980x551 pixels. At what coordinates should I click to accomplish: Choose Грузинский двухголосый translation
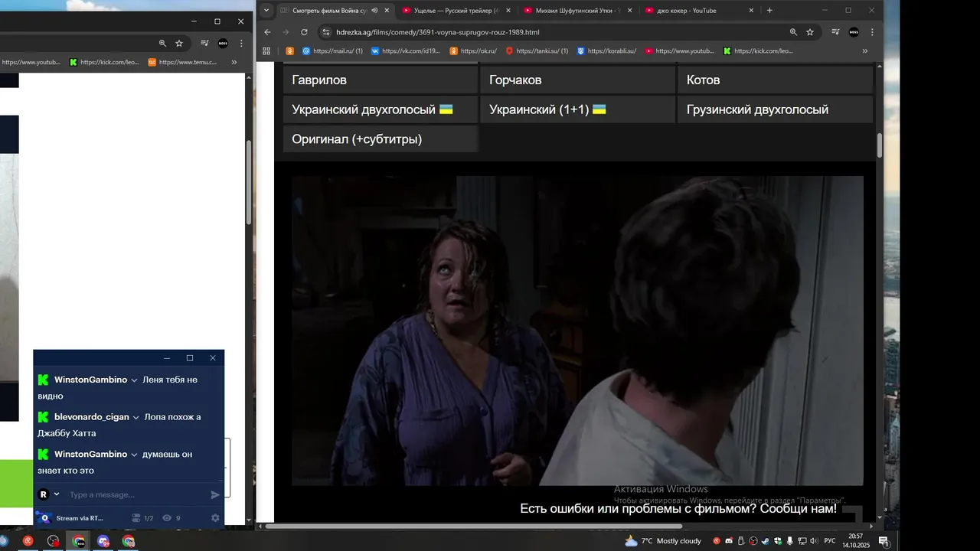pyautogui.click(x=776, y=109)
